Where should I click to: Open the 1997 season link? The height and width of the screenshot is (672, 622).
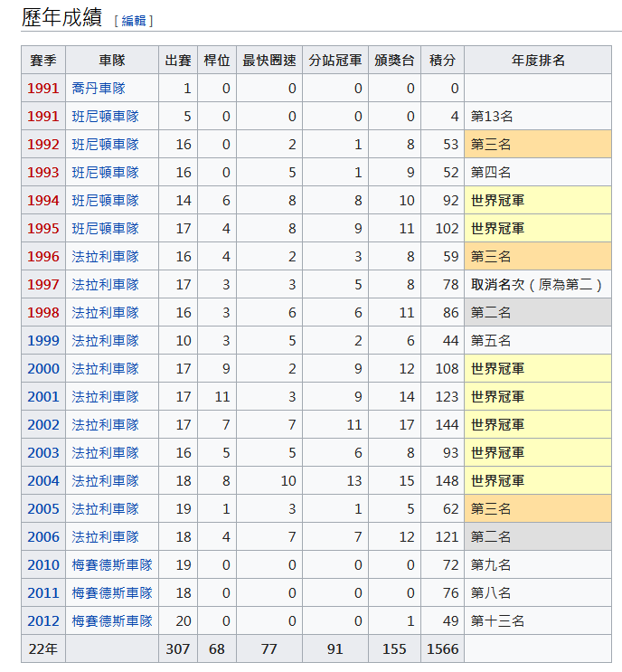click(x=43, y=285)
